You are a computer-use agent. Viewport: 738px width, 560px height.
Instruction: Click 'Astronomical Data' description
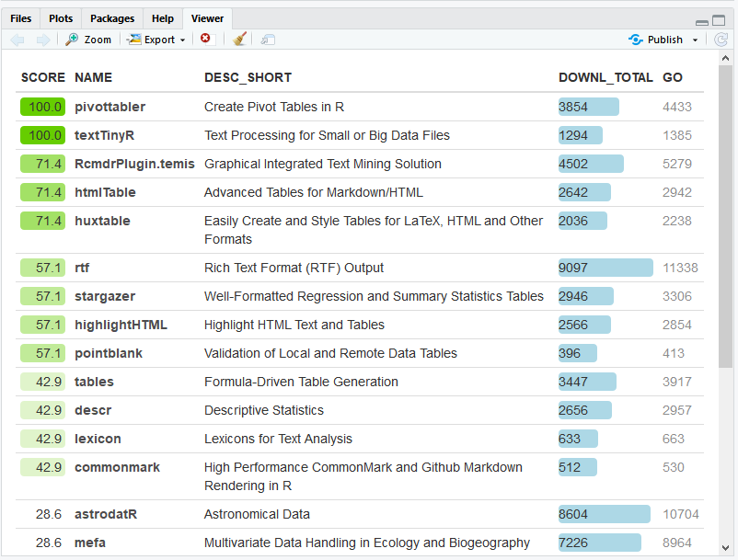257,514
